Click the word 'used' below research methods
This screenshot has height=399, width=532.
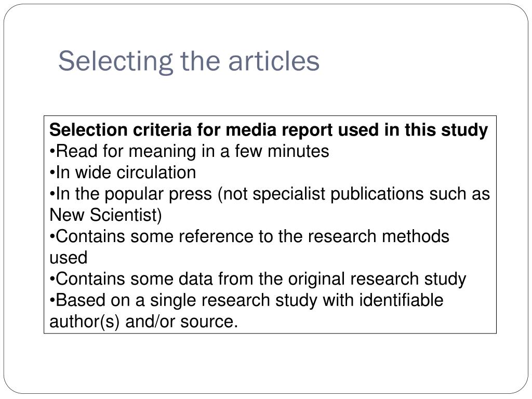[x=69, y=258]
